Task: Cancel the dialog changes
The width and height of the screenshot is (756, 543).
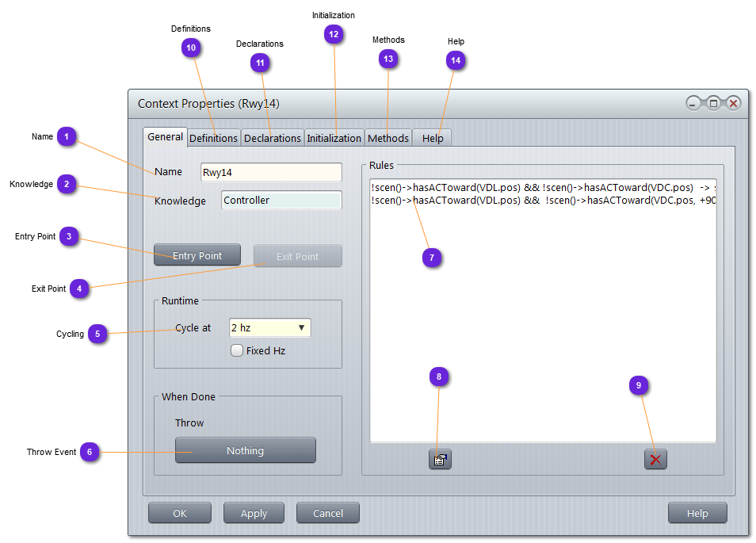Action: click(x=327, y=513)
